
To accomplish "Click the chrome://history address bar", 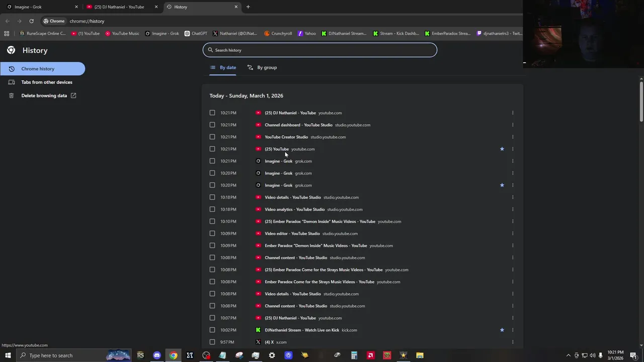I will coord(282,21).
